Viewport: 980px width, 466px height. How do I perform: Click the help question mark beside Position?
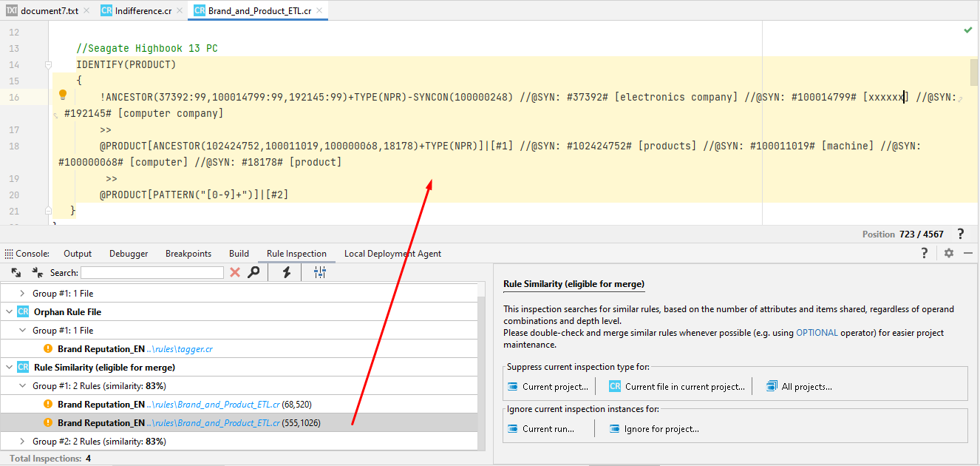(960, 234)
